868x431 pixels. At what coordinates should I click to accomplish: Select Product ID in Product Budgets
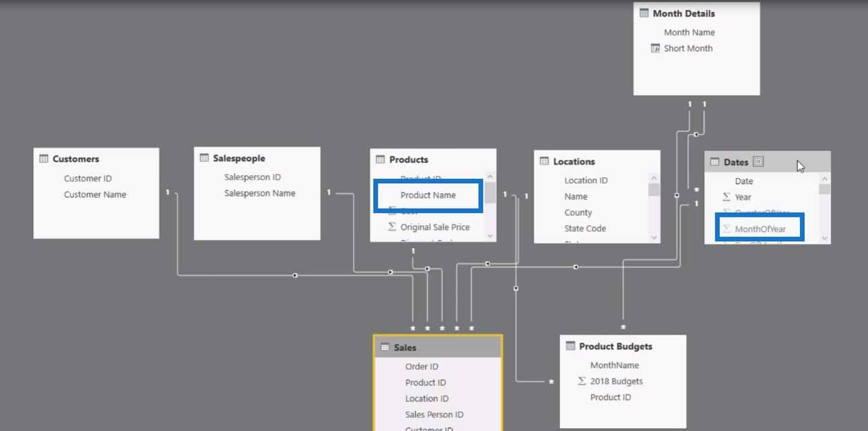[611, 398]
